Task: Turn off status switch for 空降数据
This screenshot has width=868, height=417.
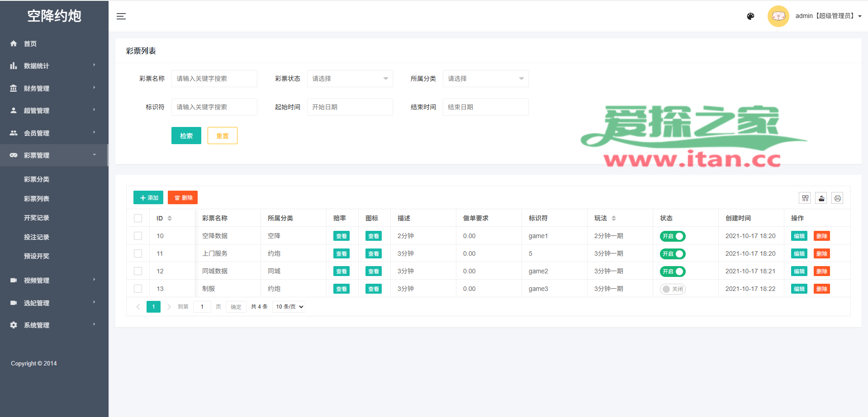Action: point(673,236)
